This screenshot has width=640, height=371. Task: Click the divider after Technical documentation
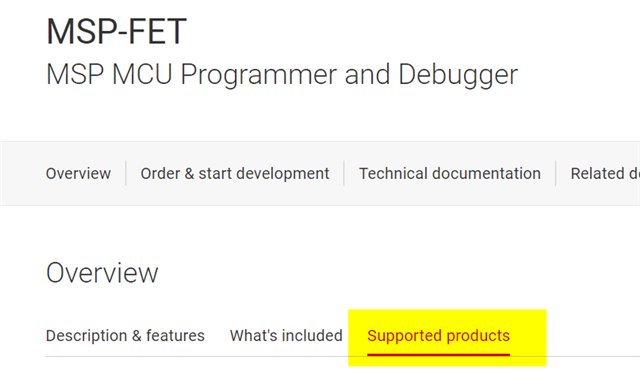pos(556,173)
